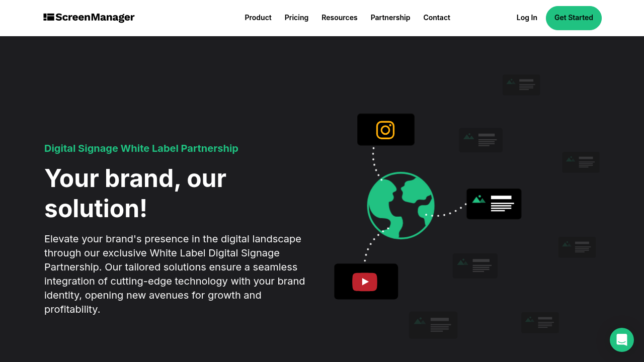Screen dimensions: 644x362
Task: Open the Resources menu
Action: pos(340,18)
